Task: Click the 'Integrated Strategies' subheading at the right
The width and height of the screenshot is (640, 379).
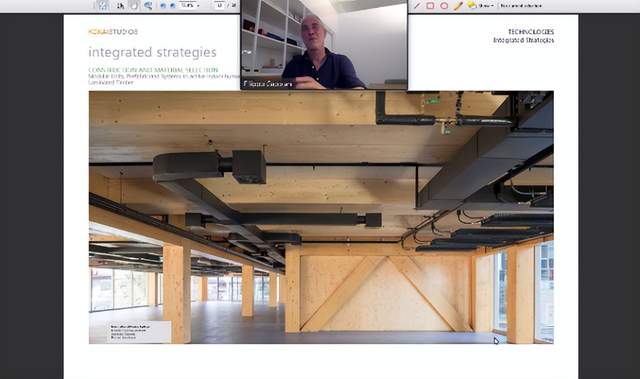Action: (x=523, y=40)
